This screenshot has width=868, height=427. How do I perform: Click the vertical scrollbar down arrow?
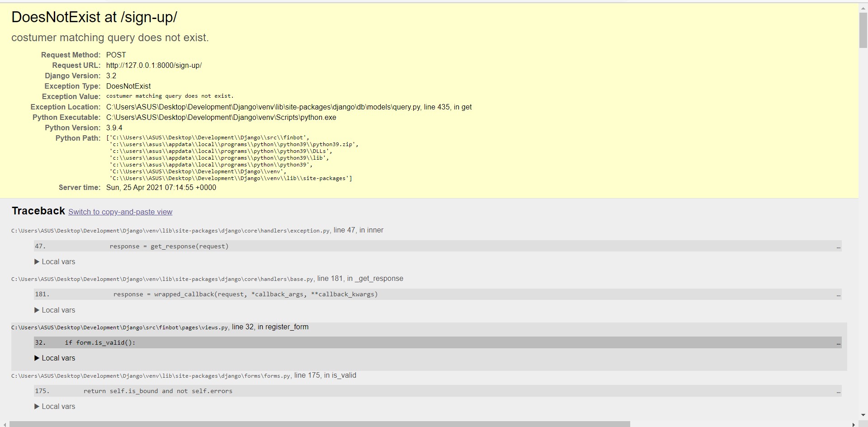point(863,415)
